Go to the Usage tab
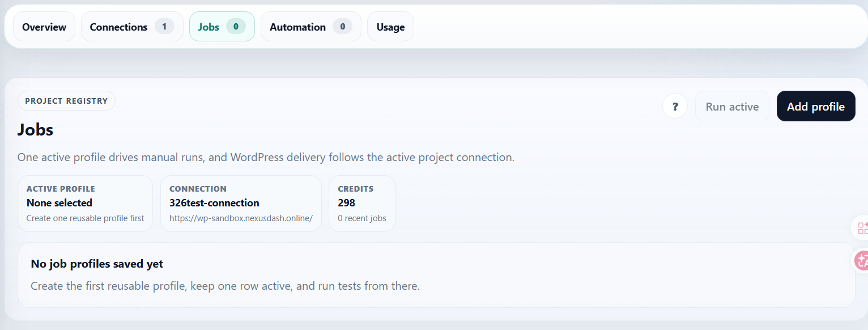Viewport: 868px width, 330px height. pos(390,27)
